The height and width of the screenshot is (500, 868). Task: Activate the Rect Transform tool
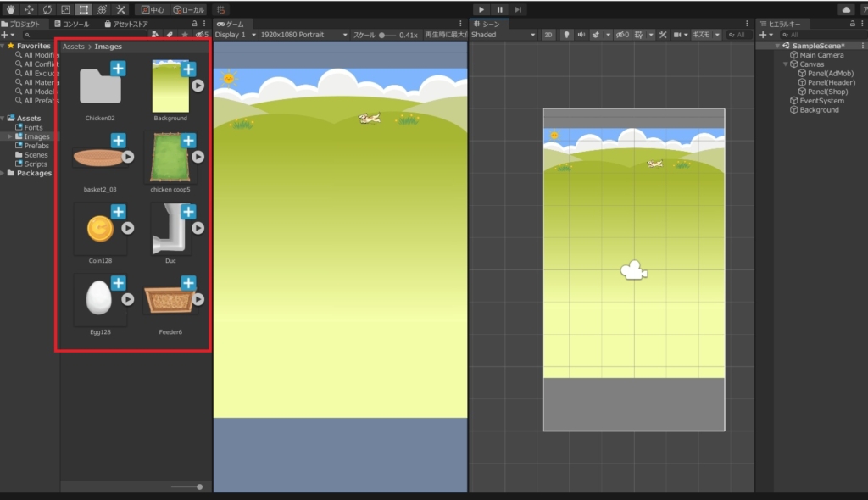(x=84, y=9)
